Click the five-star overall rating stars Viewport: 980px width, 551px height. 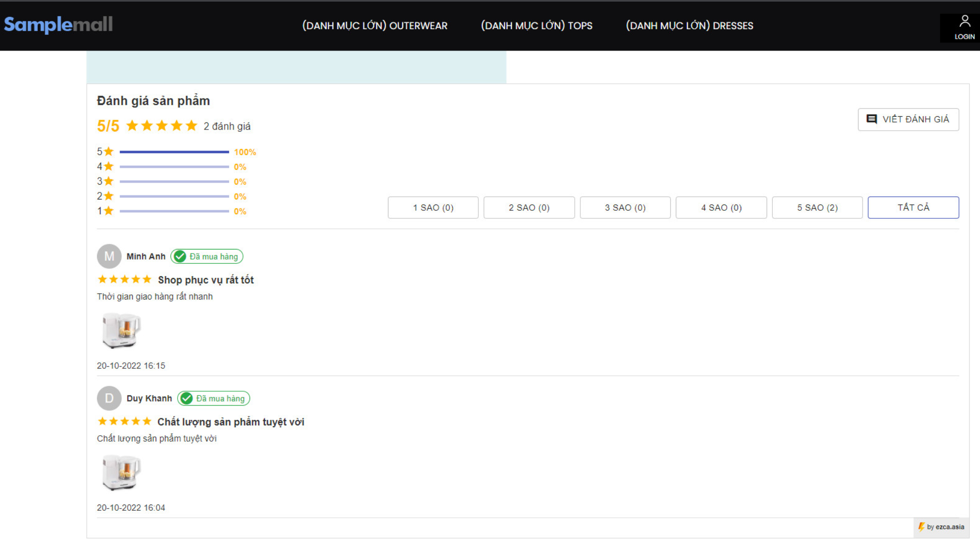161,126
